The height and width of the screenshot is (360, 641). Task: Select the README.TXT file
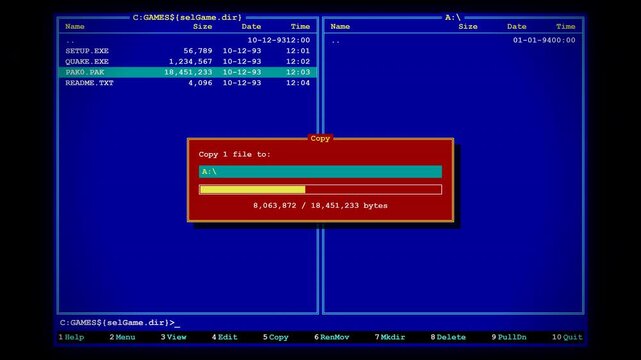188,83
